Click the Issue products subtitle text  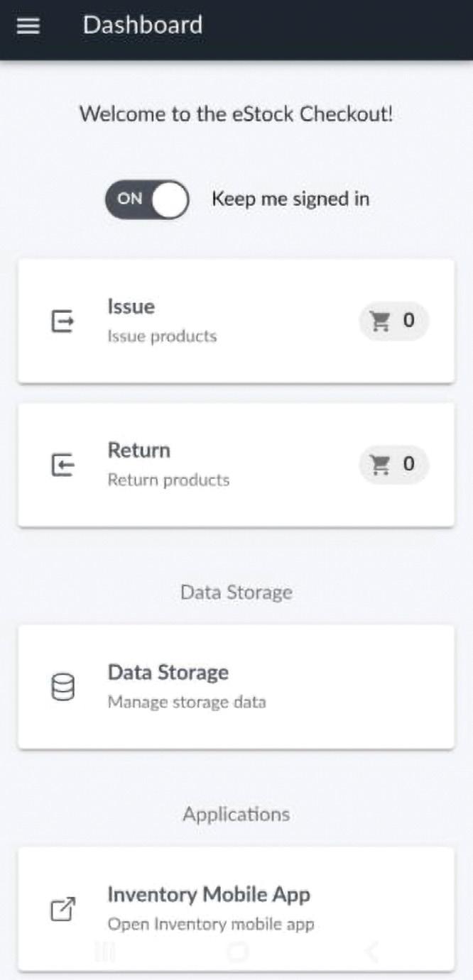click(162, 336)
